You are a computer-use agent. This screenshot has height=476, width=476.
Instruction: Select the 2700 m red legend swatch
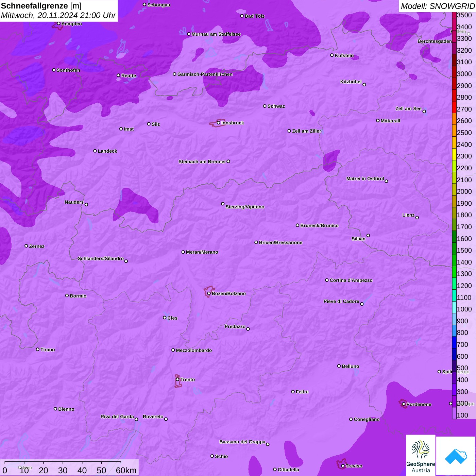pyautogui.click(x=454, y=107)
